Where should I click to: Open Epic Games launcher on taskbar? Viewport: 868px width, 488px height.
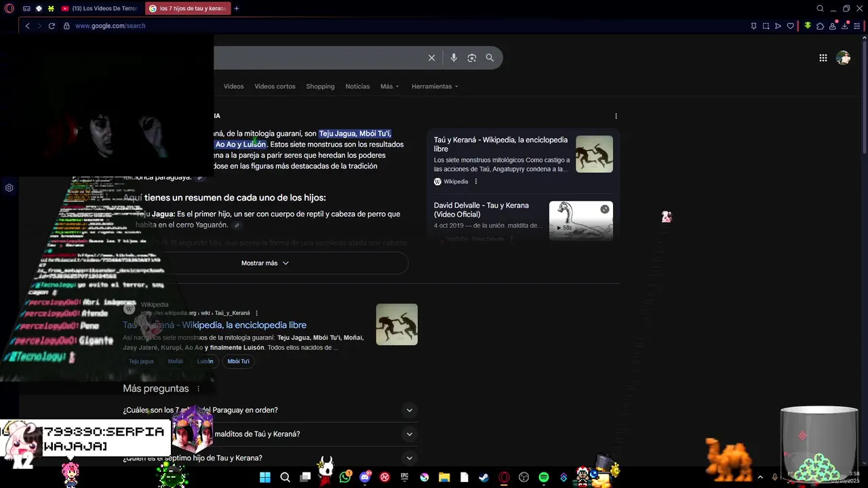405,477
